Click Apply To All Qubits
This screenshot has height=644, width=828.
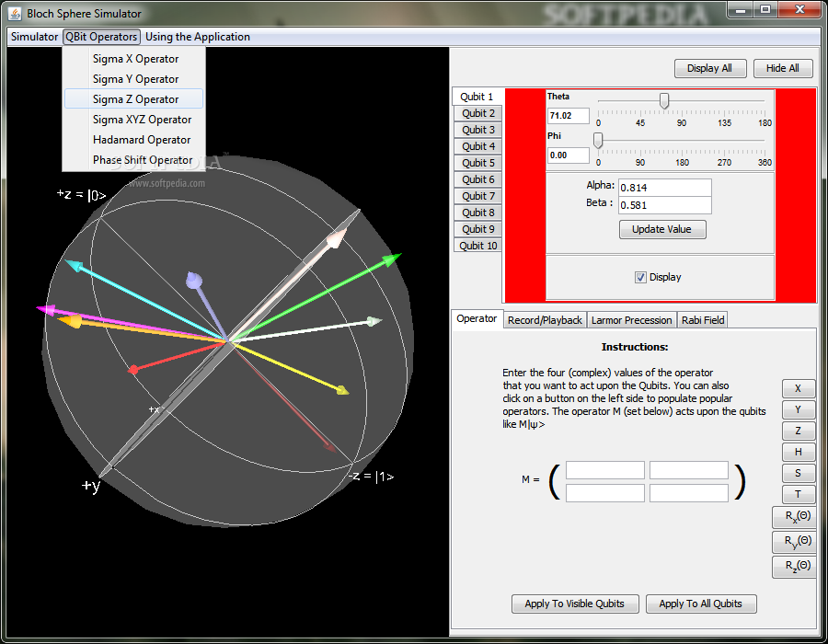pyautogui.click(x=701, y=604)
